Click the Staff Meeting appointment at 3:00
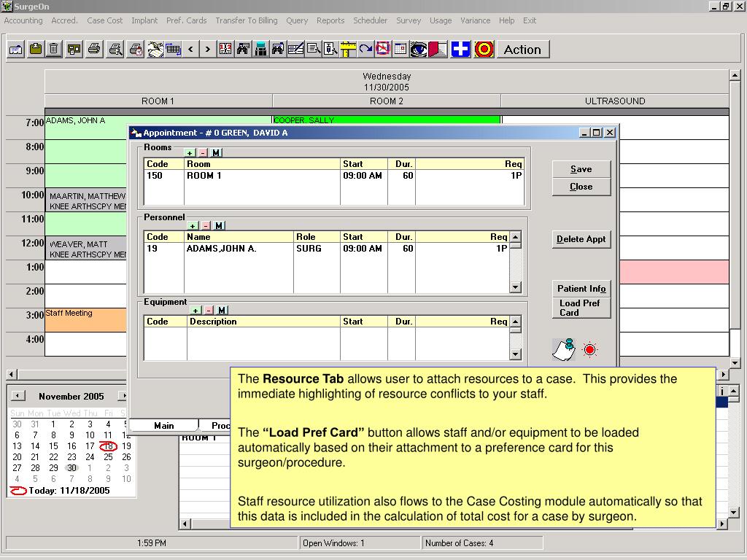This screenshot has height=560, width=747. [86, 319]
